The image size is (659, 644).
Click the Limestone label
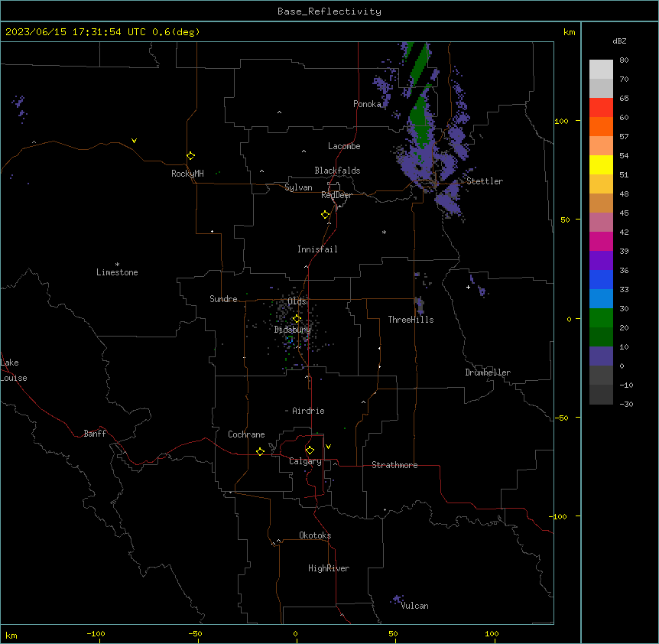(117, 272)
